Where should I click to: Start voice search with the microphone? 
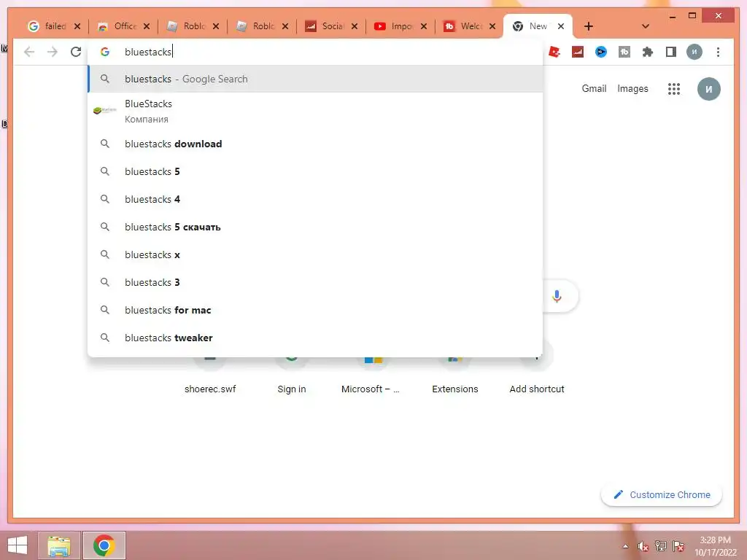tap(557, 296)
